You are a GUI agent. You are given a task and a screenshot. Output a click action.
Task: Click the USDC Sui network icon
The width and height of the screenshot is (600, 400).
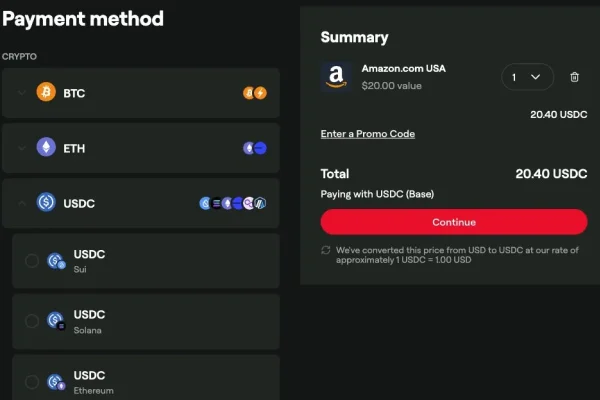click(56, 261)
